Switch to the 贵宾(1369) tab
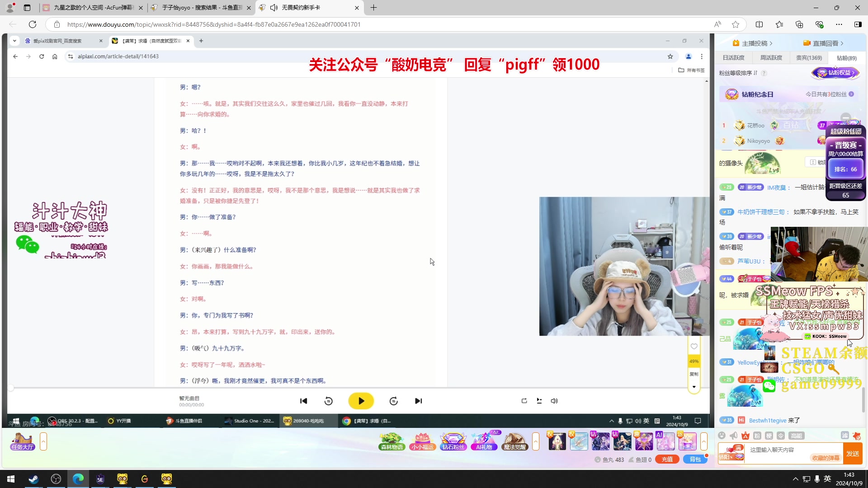This screenshot has width=868, height=488. pyautogui.click(x=809, y=58)
